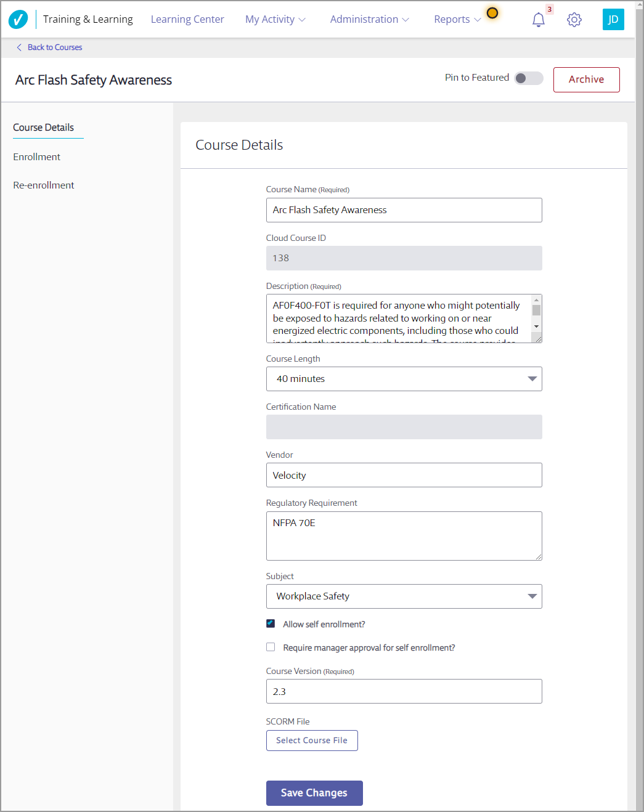Click the Cloud Course ID field
Image resolution: width=644 pixels, height=812 pixels.
click(404, 258)
